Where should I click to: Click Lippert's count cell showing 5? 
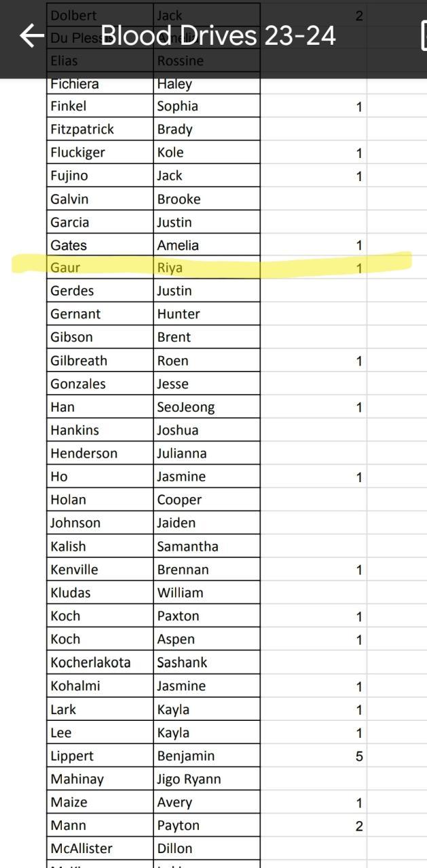tap(314, 756)
